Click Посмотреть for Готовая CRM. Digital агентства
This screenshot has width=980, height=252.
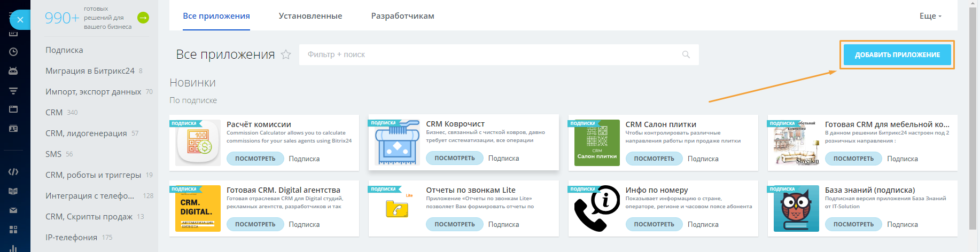[255, 224]
